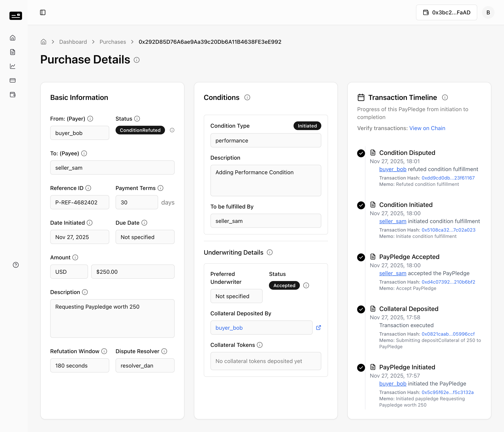Screen dimensions: 504x432
Task: Open external link icon beside buyer_bob collateral
Action: 318,328
